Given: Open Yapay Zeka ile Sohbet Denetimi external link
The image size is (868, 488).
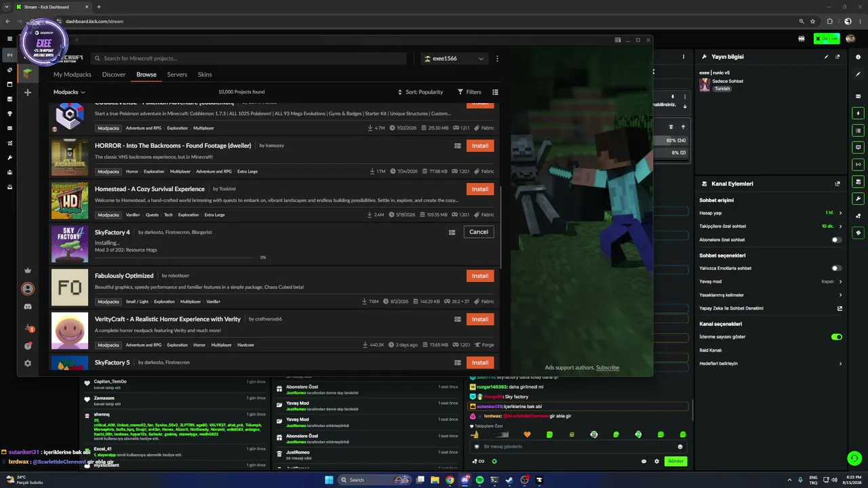Looking at the screenshot, I should [840, 308].
